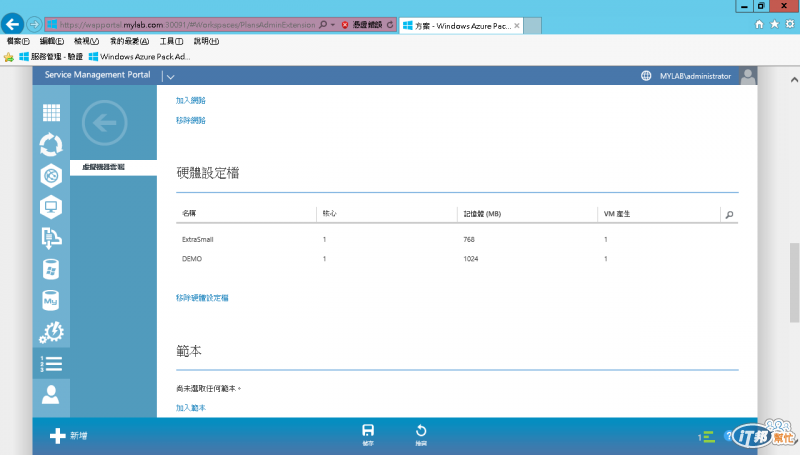Screen dimensions: 800x455
Task: Open the Service Bus sidebar icon
Action: [x=51, y=238]
